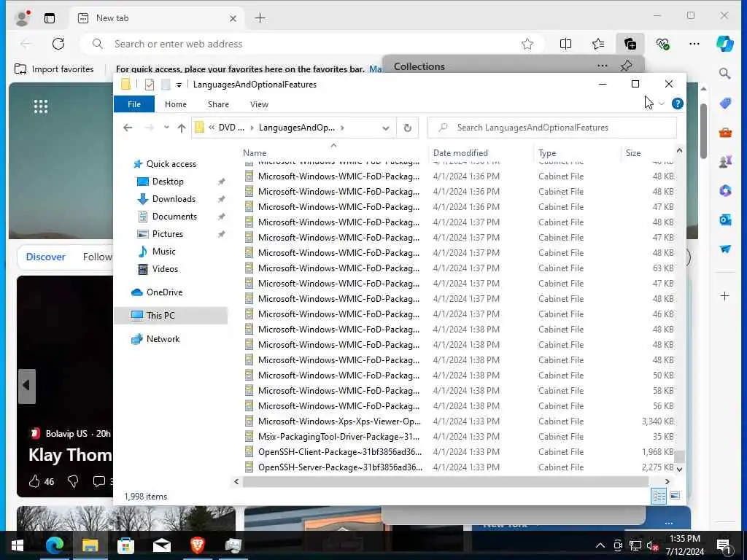Viewport: 747px width, 560px height.
Task: Click the Explorer back arrow
Action: tap(128, 128)
